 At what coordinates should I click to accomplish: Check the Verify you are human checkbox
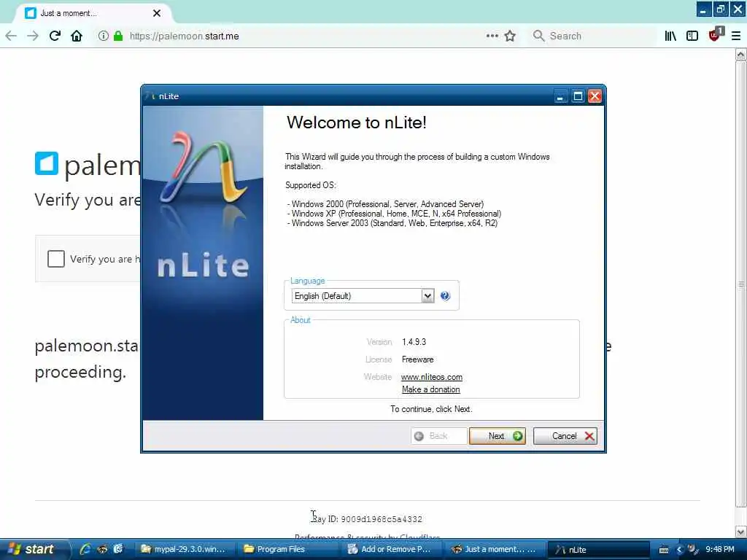pos(56,259)
